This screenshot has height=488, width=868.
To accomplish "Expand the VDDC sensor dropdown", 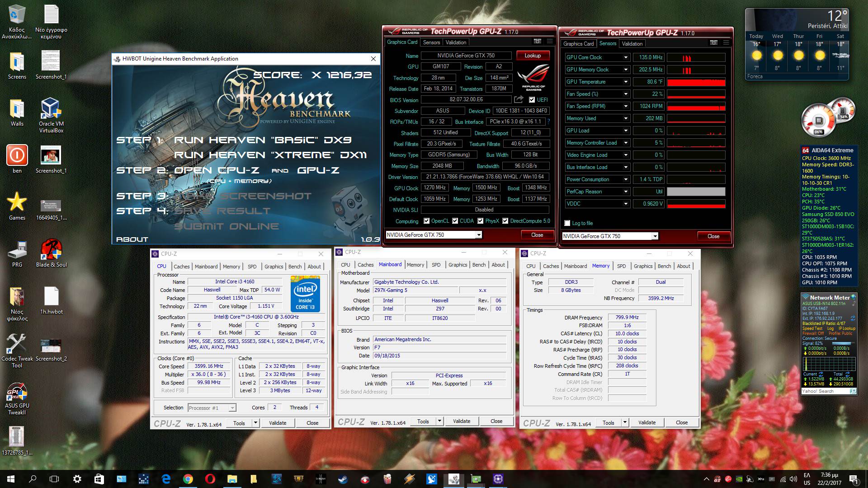I will pyautogui.click(x=626, y=204).
